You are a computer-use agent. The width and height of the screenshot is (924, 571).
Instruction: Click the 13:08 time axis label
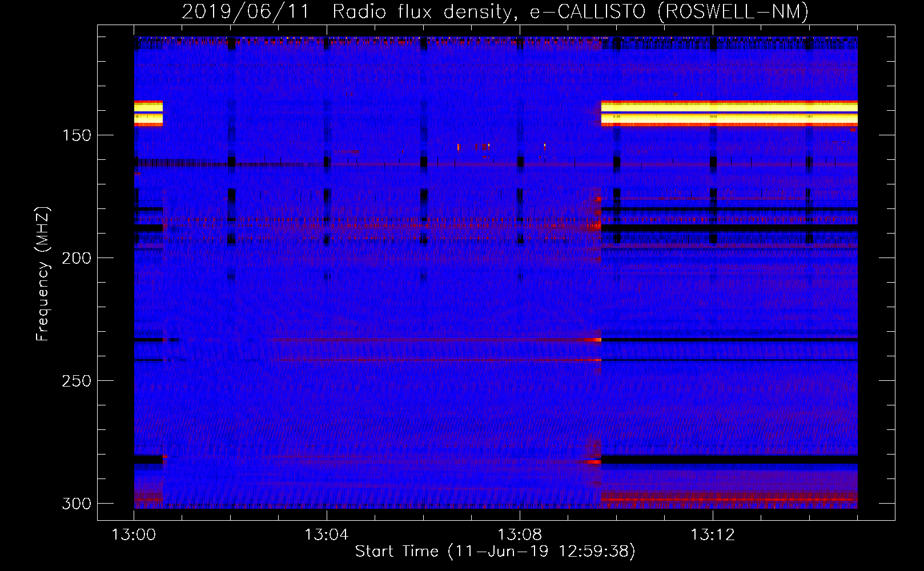pyautogui.click(x=520, y=535)
